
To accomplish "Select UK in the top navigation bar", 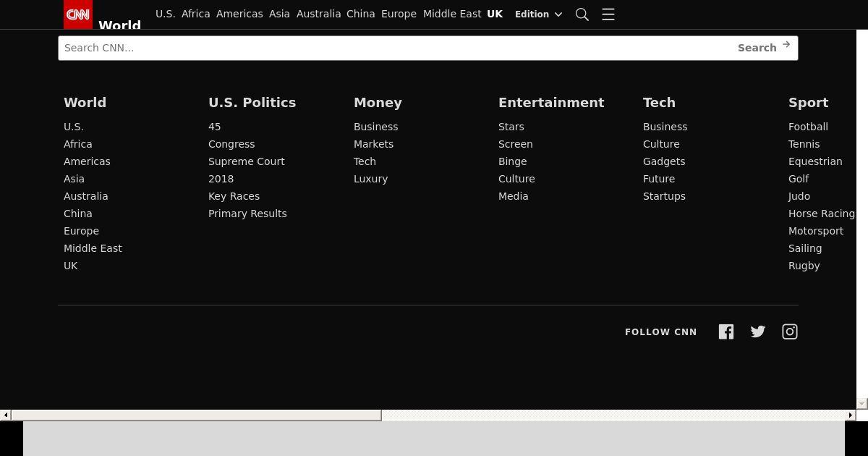I will (x=495, y=14).
